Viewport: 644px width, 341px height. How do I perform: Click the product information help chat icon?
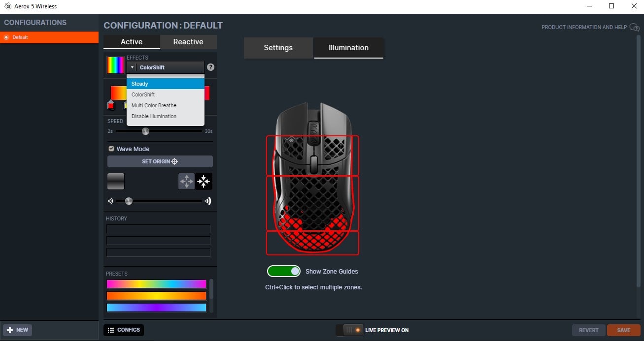(x=634, y=28)
